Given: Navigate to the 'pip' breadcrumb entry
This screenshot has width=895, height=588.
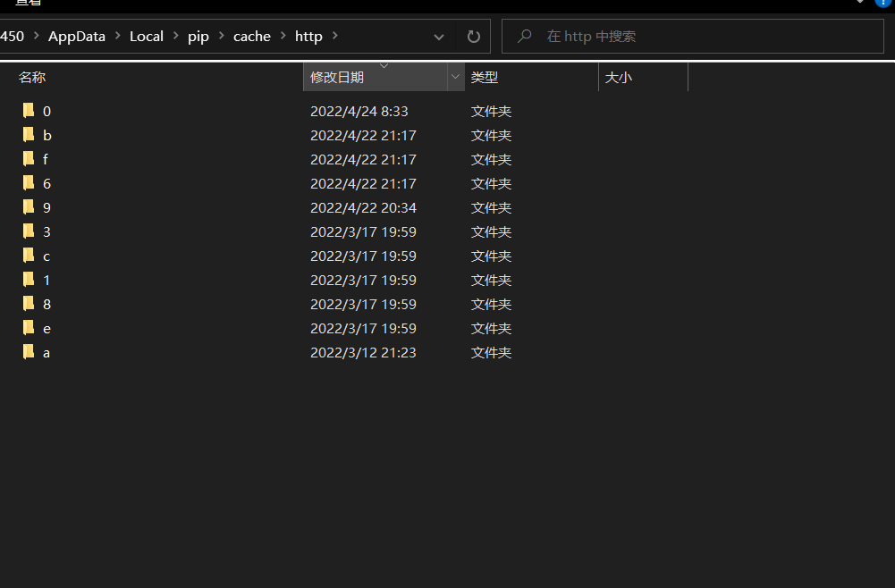Looking at the screenshot, I should (x=198, y=36).
